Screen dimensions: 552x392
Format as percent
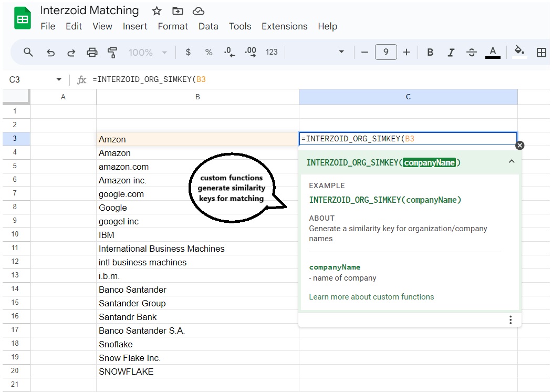click(x=209, y=53)
